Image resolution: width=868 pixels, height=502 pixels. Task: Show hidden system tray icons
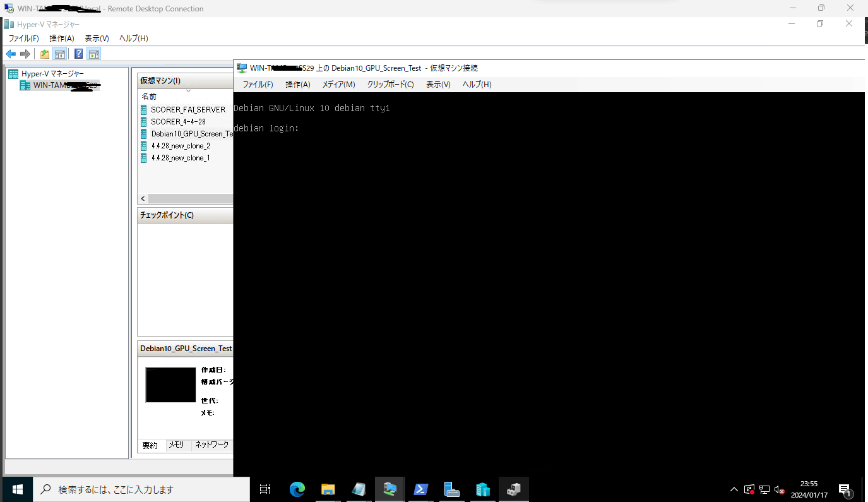coord(734,489)
